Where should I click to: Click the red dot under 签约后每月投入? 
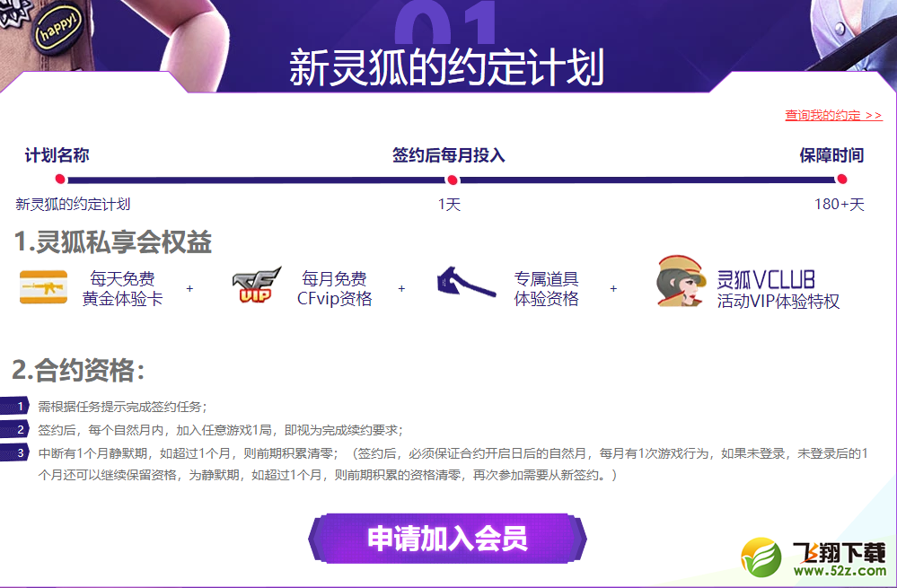452,180
